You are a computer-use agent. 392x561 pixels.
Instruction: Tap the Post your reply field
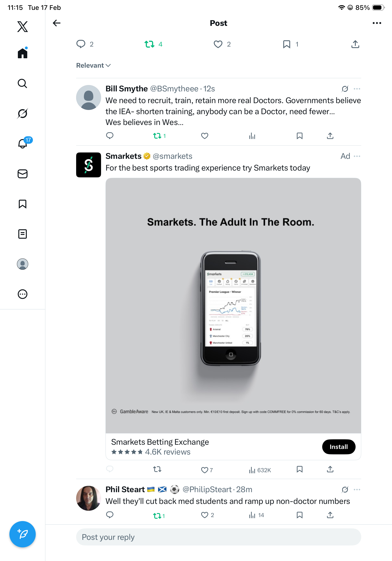click(x=219, y=537)
